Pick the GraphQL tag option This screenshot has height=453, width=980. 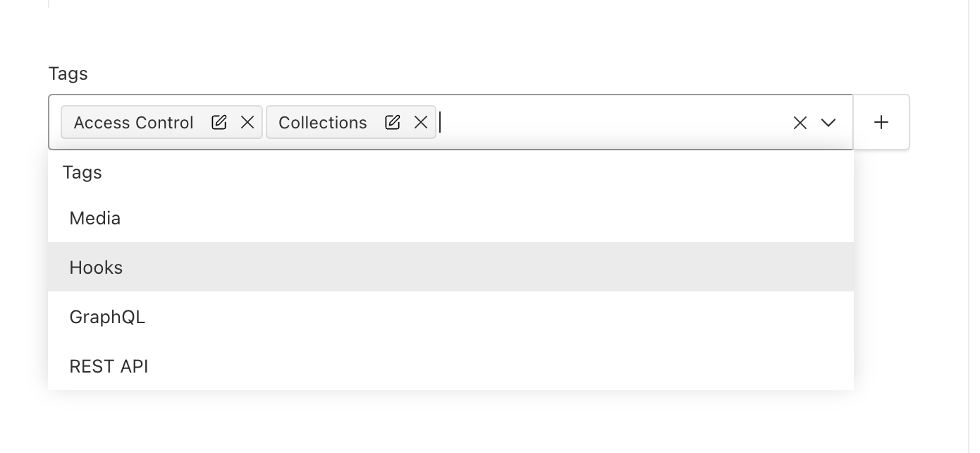coord(107,317)
